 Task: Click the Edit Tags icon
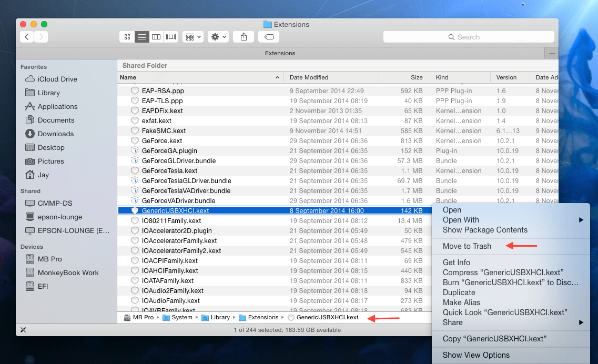click(x=269, y=37)
